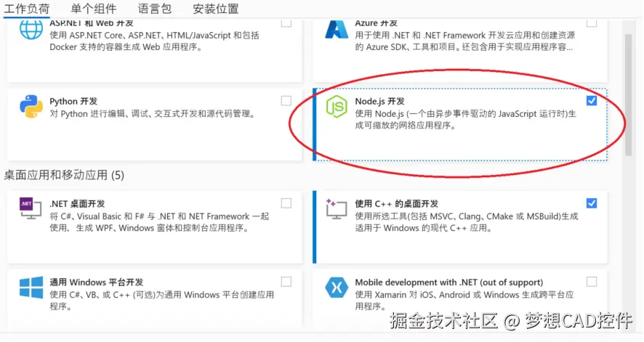The width and height of the screenshot is (644, 342).
Task: Click the .NET description mentioning WPF
Action: point(159,222)
